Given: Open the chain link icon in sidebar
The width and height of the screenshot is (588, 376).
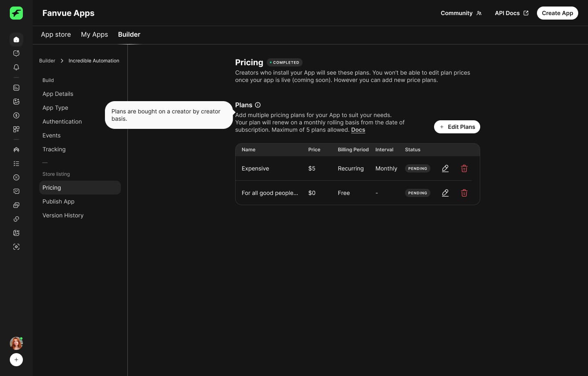Looking at the screenshot, I should [16, 219].
